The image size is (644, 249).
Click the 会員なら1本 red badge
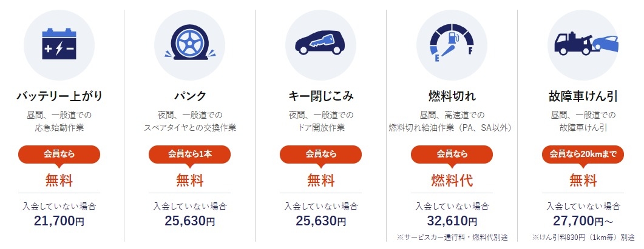[x=190, y=154]
